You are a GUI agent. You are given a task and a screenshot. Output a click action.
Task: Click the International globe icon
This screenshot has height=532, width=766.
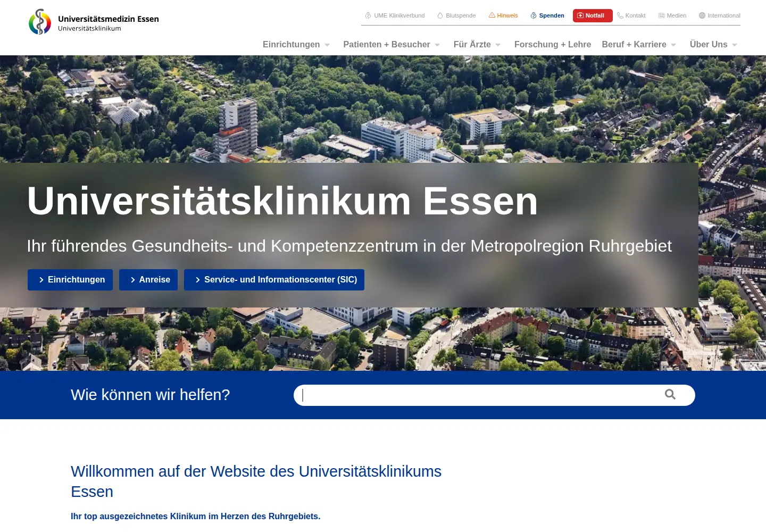[x=702, y=15]
